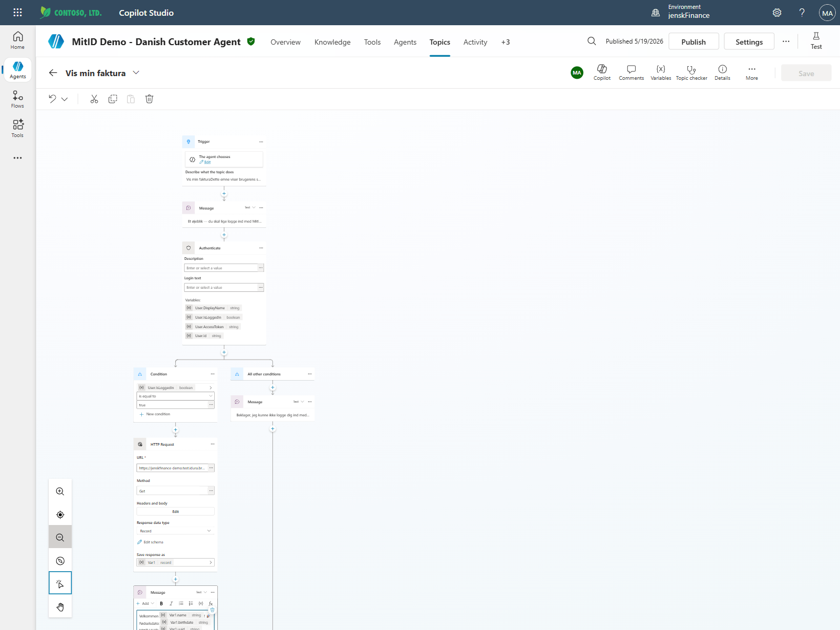The image size is (840, 630).
Task: Open the Variables pane
Action: coord(660,72)
